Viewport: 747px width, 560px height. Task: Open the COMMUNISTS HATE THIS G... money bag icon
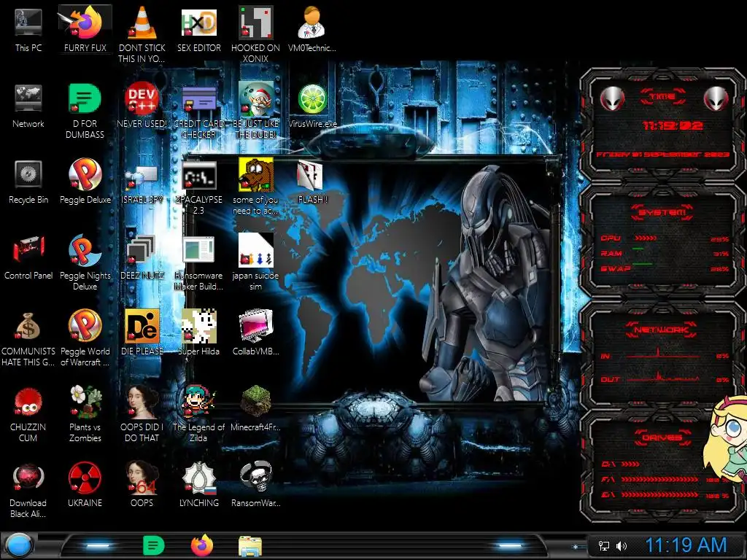28,326
